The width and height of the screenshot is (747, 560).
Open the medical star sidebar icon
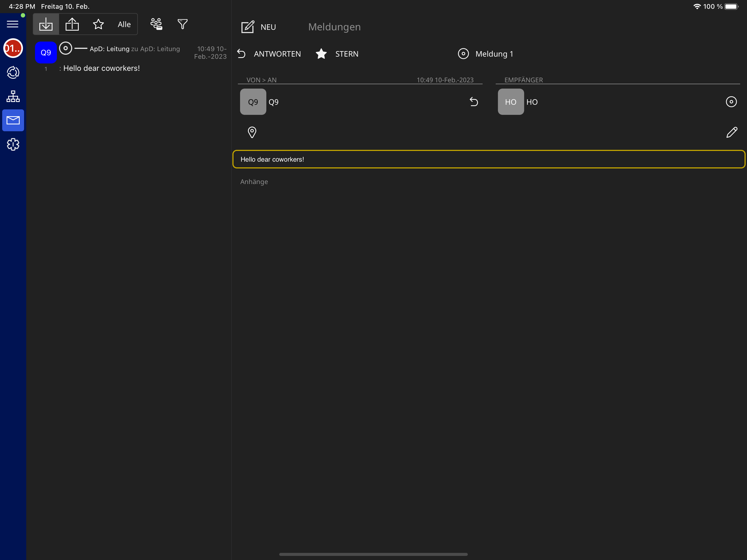[13, 145]
